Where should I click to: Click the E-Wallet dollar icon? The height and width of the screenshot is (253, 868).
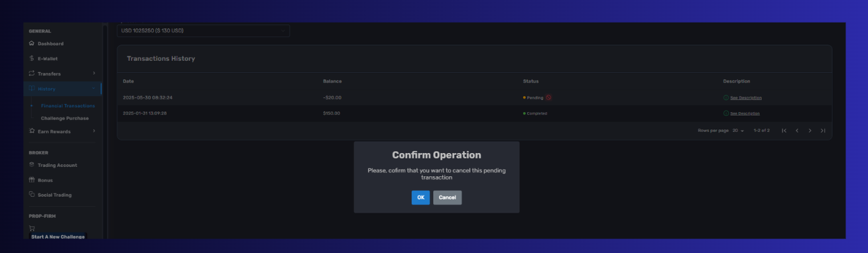[x=31, y=58]
